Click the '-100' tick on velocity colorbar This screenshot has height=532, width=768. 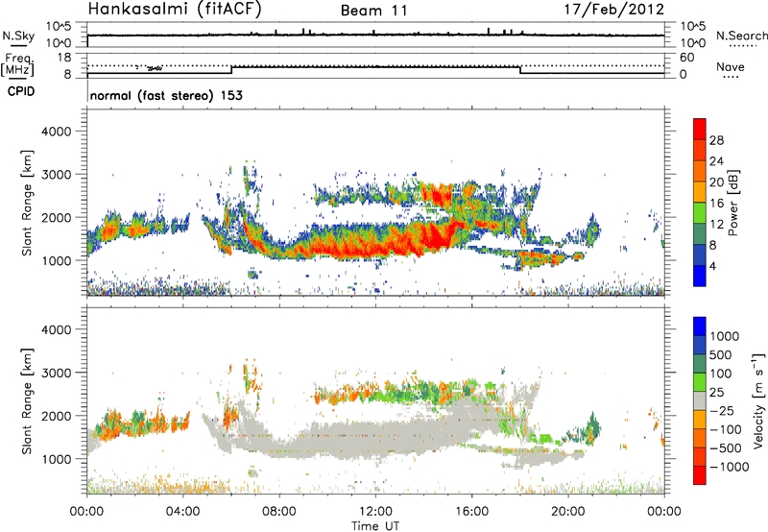tap(726, 429)
